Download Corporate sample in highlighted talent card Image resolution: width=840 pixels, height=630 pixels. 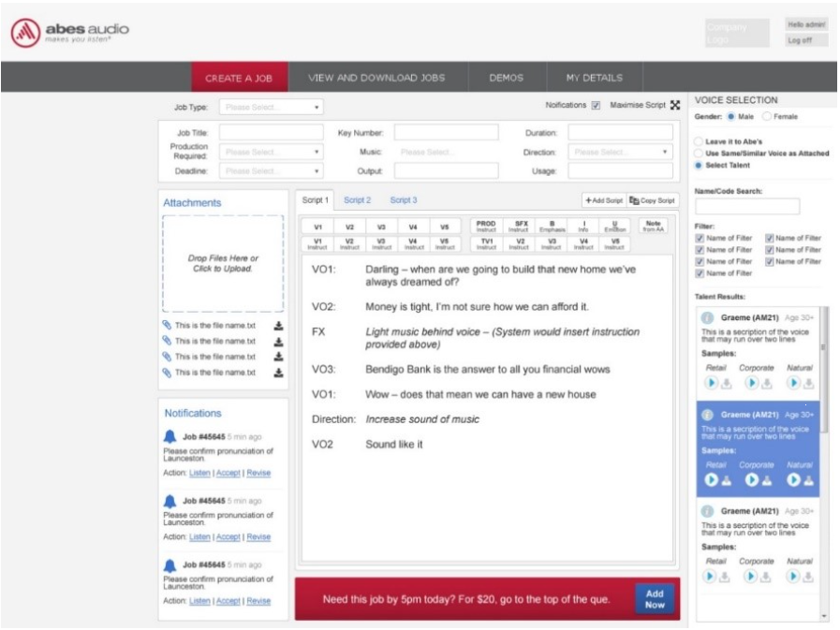(x=766, y=479)
